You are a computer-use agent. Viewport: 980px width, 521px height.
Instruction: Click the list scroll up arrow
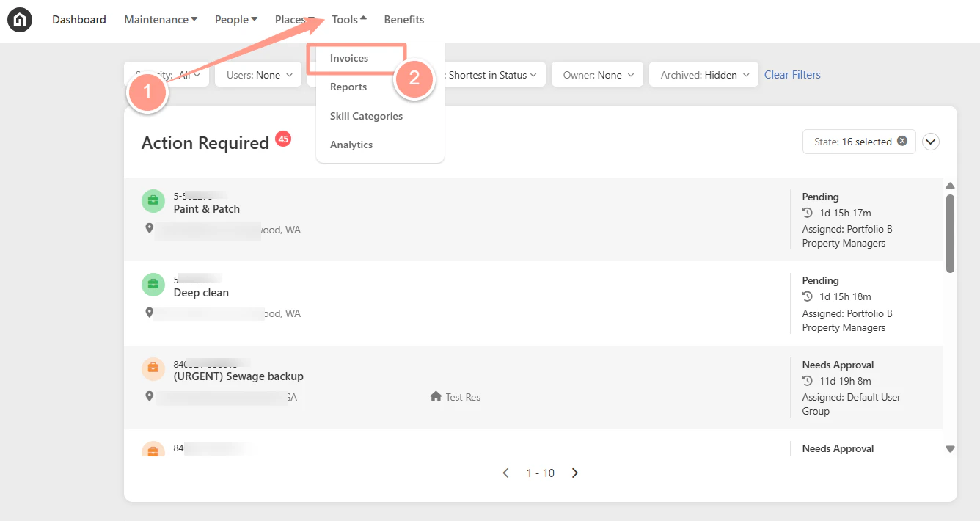pos(951,186)
